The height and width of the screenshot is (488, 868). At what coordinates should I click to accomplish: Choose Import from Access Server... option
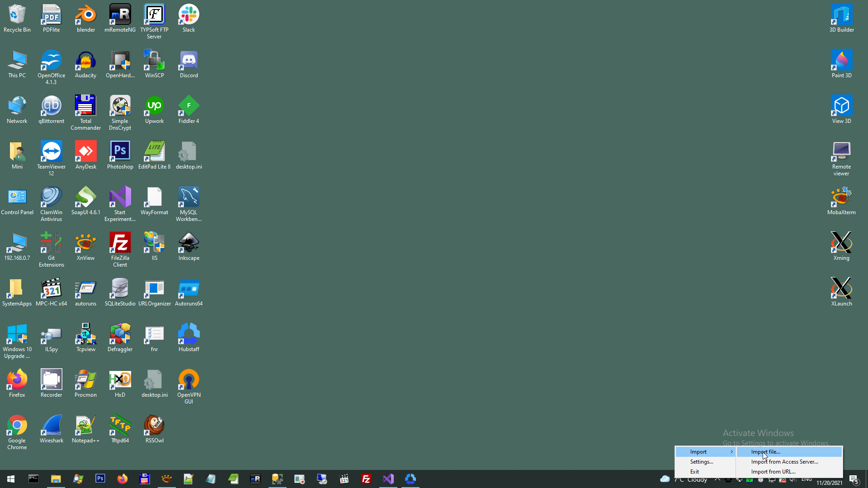tap(784, 461)
